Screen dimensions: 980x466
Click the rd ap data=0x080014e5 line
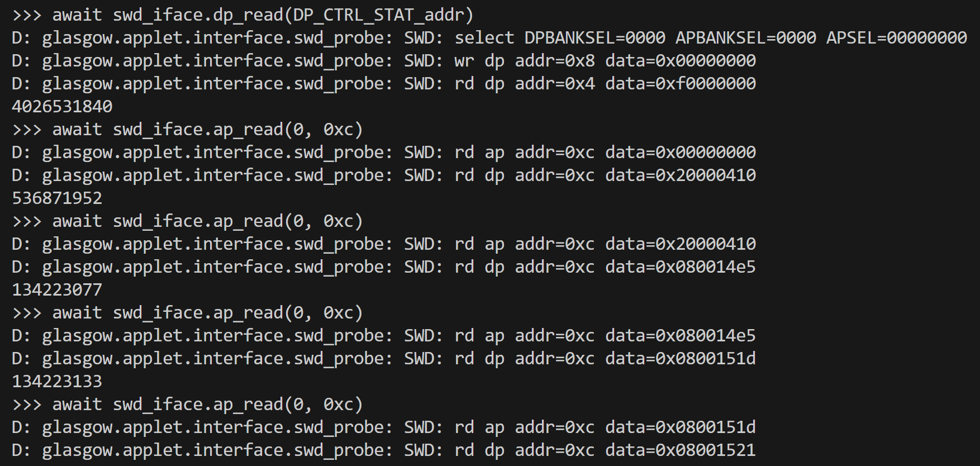[x=384, y=336]
